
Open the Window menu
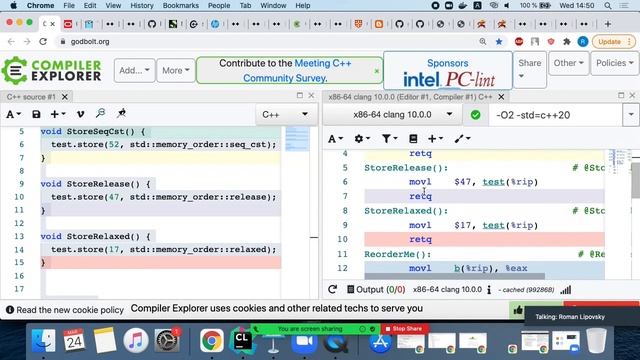click(x=273, y=6)
